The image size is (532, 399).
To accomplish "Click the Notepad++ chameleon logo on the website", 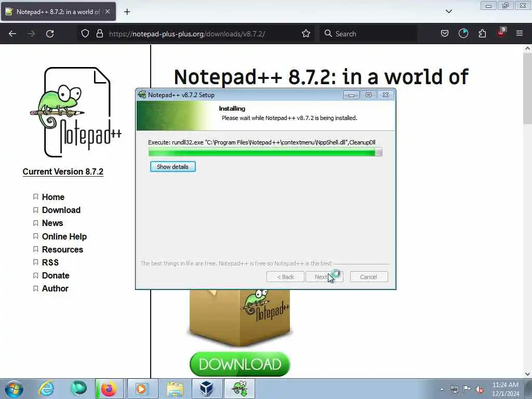I will (76, 112).
